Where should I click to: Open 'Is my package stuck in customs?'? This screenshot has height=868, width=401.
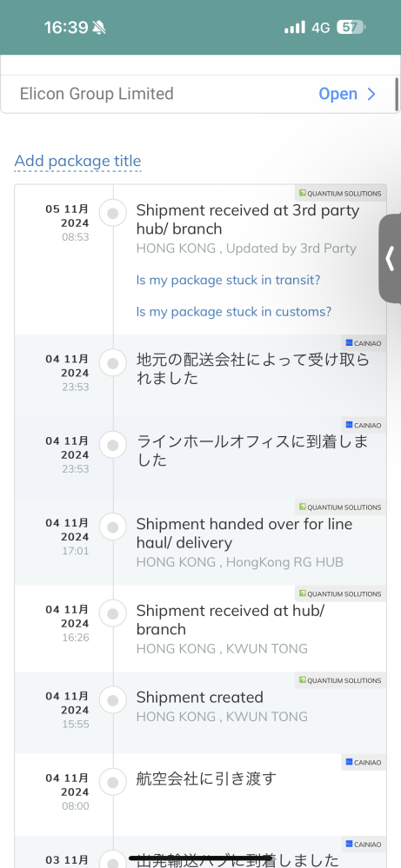tap(234, 312)
